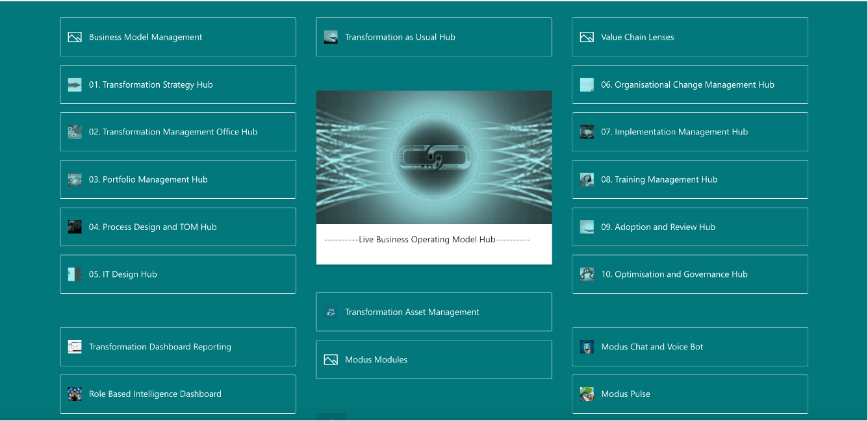This screenshot has height=421, width=868.
Task: Select the Value Chain Lenses icon
Action: click(587, 37)
